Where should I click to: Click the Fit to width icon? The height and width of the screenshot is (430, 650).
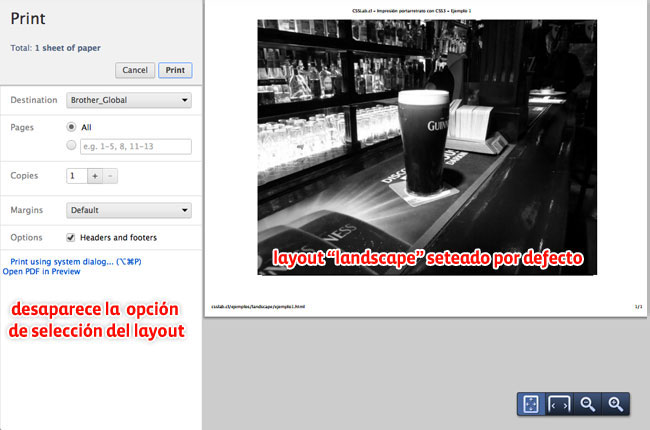(559, 404)
